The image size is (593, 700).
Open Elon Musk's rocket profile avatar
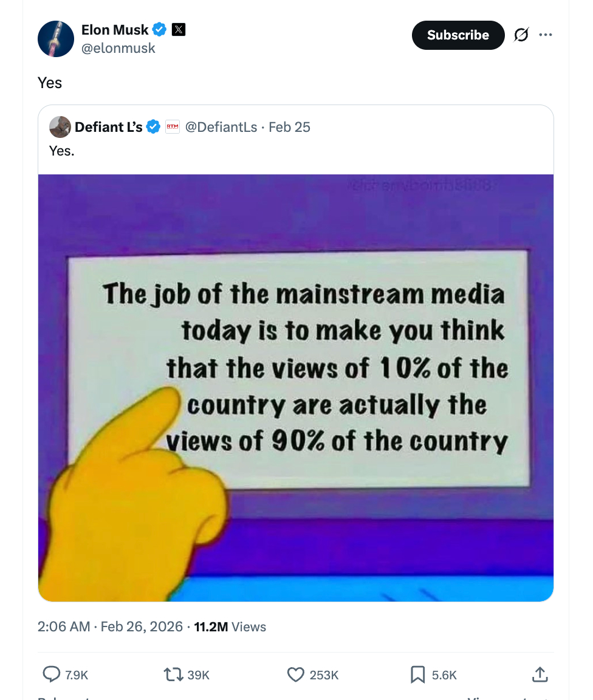point(56,39)
